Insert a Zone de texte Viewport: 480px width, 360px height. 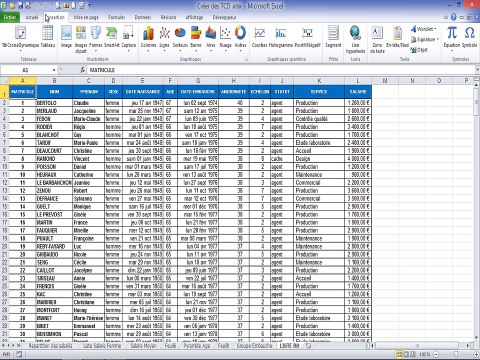coord(377,39)
